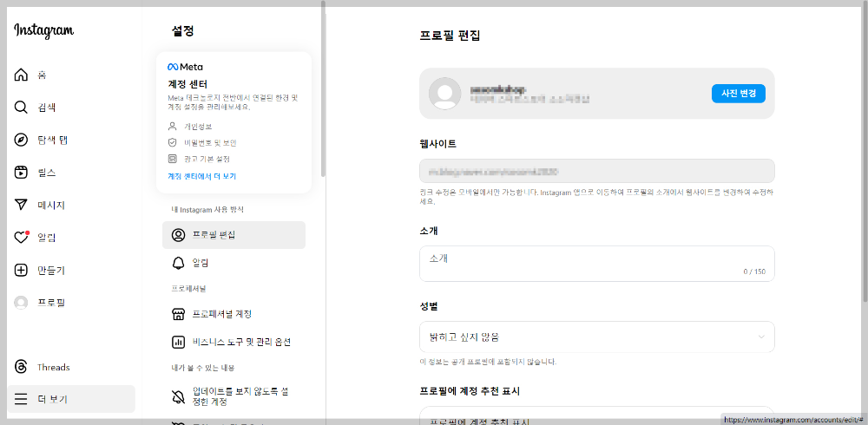The image size is (868, 425).
Task: Click the 0 / 150 character counter
Action: [x=754, y=271]
